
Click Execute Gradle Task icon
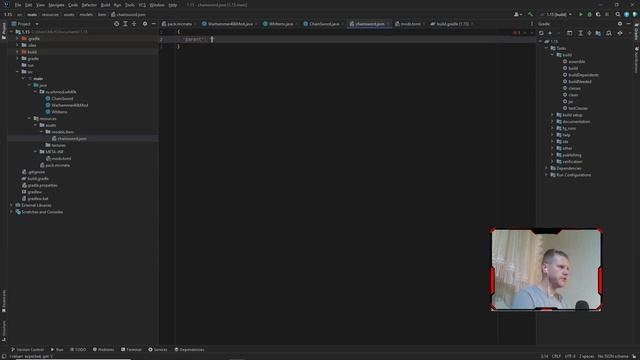point(569,33)
